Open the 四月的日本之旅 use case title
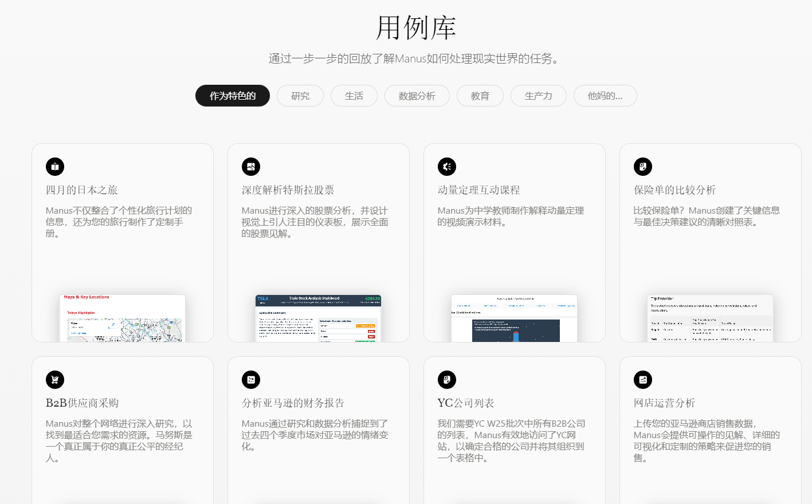 [82, 190]
